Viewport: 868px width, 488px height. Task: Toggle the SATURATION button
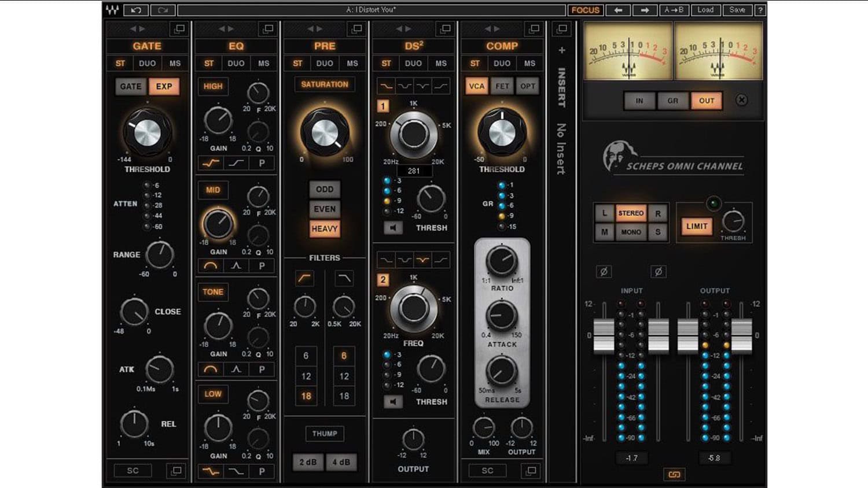tap(325, 84)
